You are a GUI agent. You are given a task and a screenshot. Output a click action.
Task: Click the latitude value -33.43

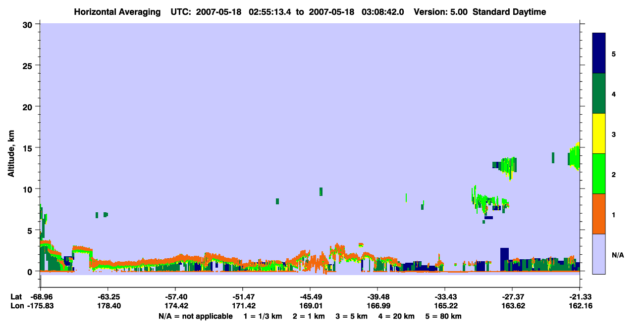[444, 297]
